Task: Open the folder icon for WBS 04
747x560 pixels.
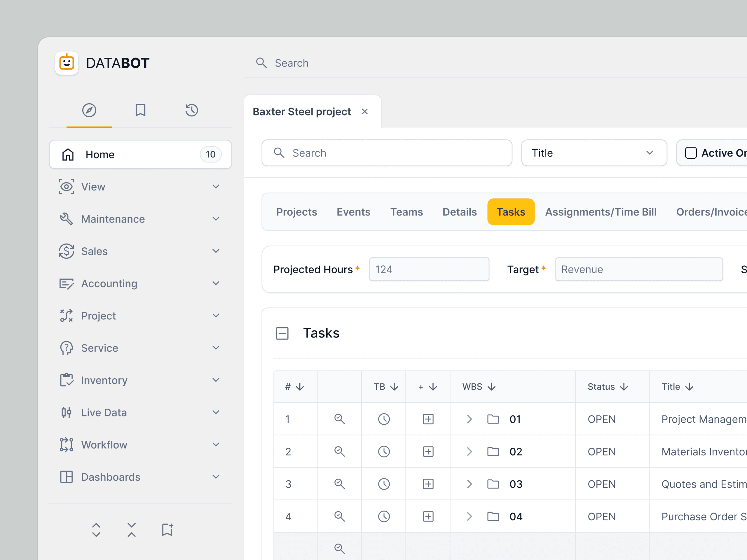Action: (493, 516)
